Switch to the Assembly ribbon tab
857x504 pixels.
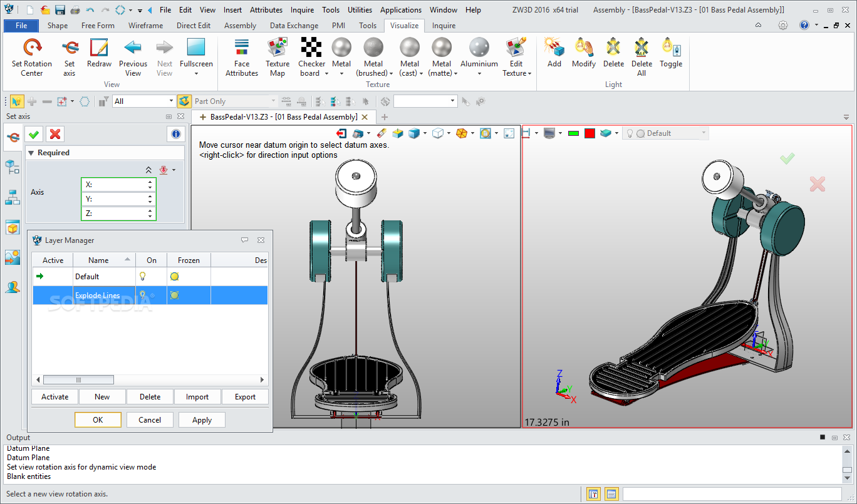tap(240, 26)
